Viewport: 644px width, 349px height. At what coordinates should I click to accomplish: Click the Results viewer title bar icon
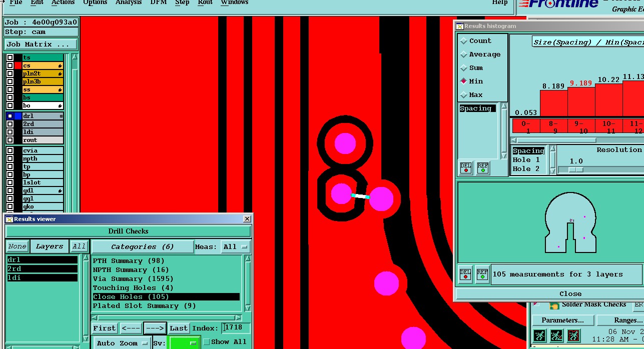9,219
